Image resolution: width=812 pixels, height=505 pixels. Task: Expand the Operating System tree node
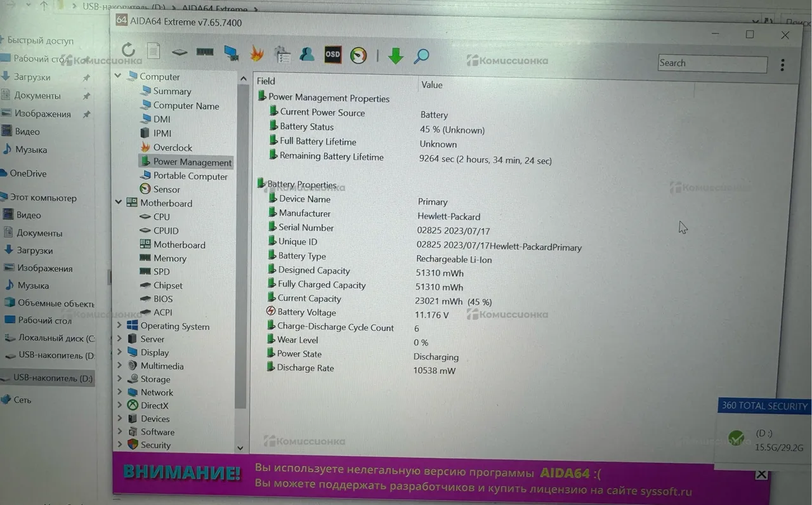(119, 325)
